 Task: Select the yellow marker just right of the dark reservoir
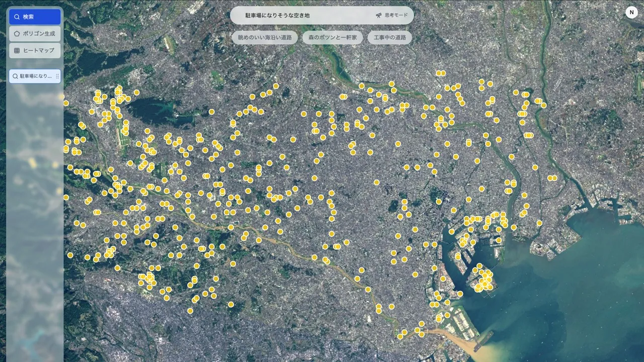212,112
